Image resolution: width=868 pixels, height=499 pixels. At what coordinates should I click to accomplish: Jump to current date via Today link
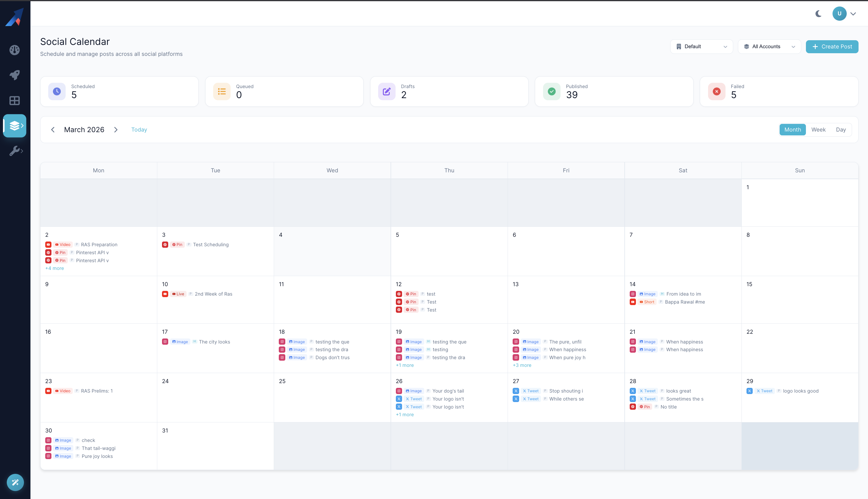(x=139, y=129)
